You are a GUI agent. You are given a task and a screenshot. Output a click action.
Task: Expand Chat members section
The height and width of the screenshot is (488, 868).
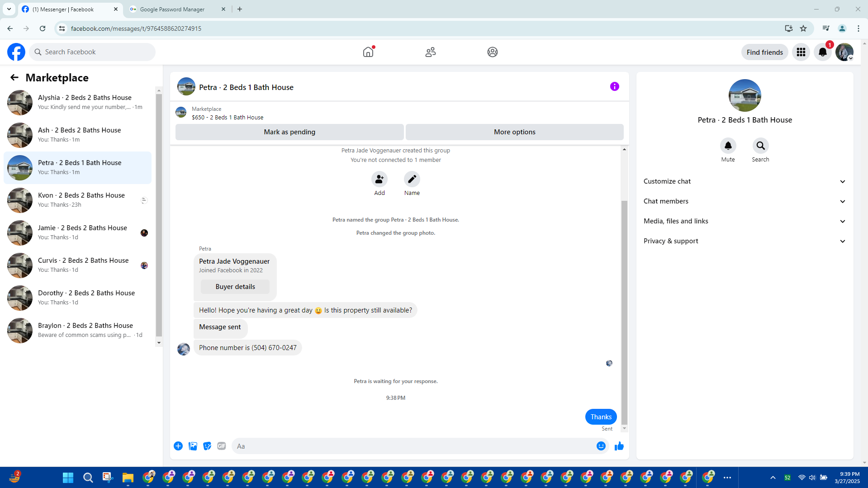click(745, 201)
